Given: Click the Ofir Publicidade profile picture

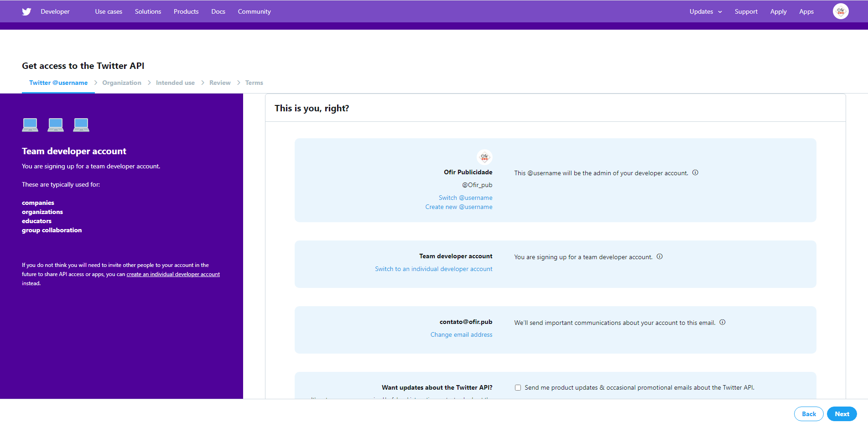Looking at the screenshot, I should (484, 157).
